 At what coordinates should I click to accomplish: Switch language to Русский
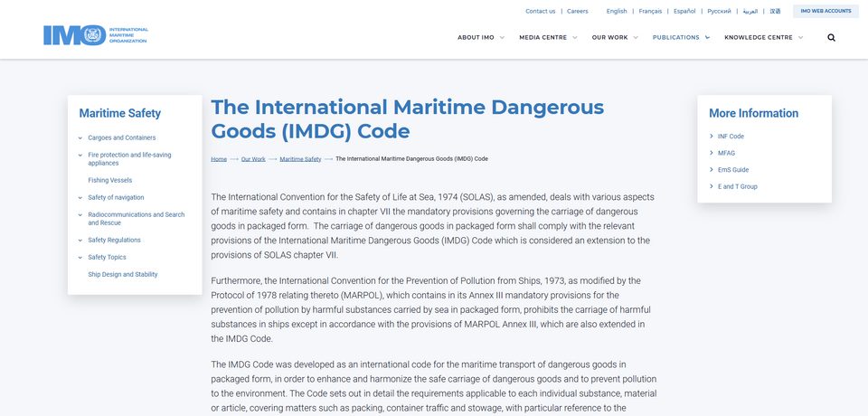click(x=719, y=11)
